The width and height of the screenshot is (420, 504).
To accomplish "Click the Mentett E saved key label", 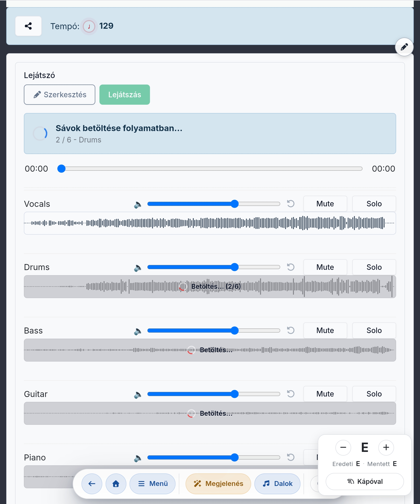I will point(382,464).
